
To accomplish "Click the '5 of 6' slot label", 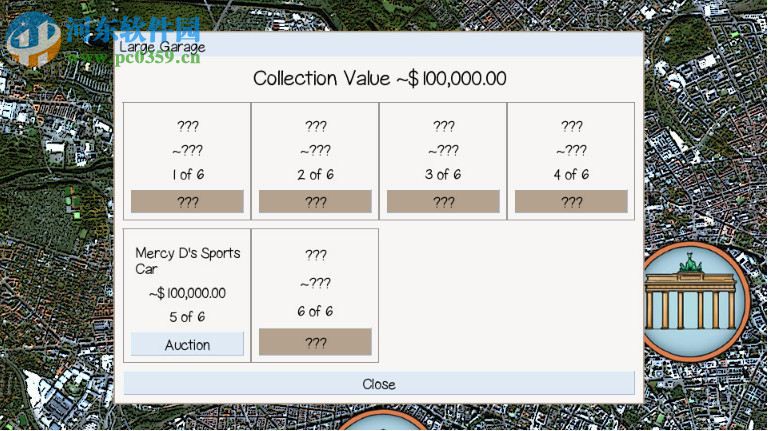I will tap(187, 317).
